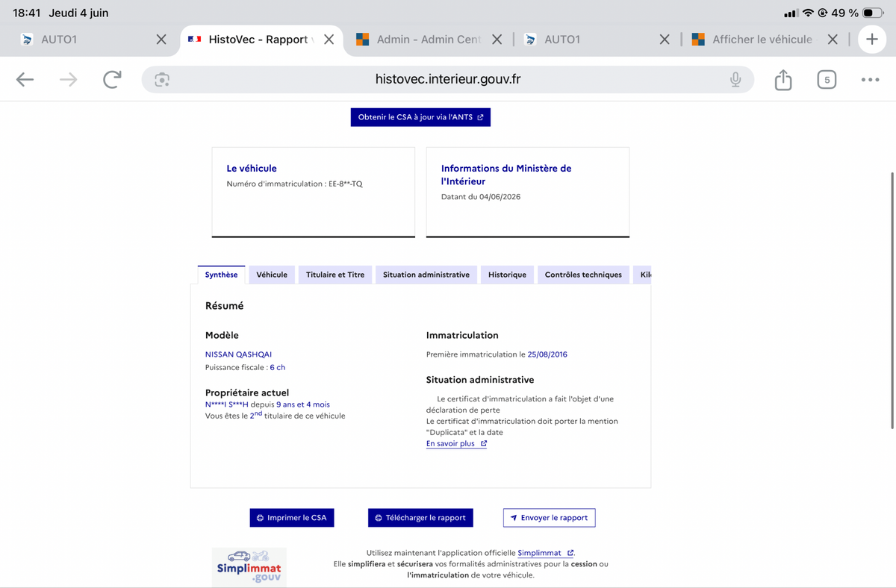Open the Contrôles techniques tab
This screenshot has height=588, width=896.
(x=583, y=275)
